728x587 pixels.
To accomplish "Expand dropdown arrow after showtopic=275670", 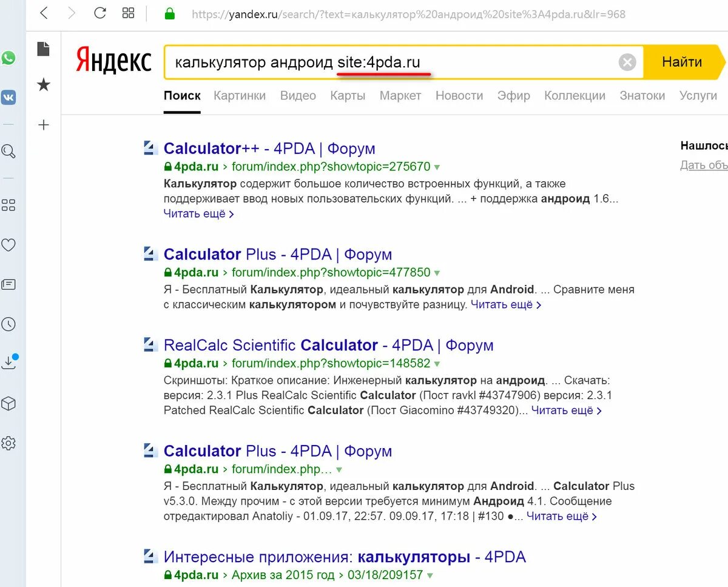I will pyautogui.click(x=437, y=167).
